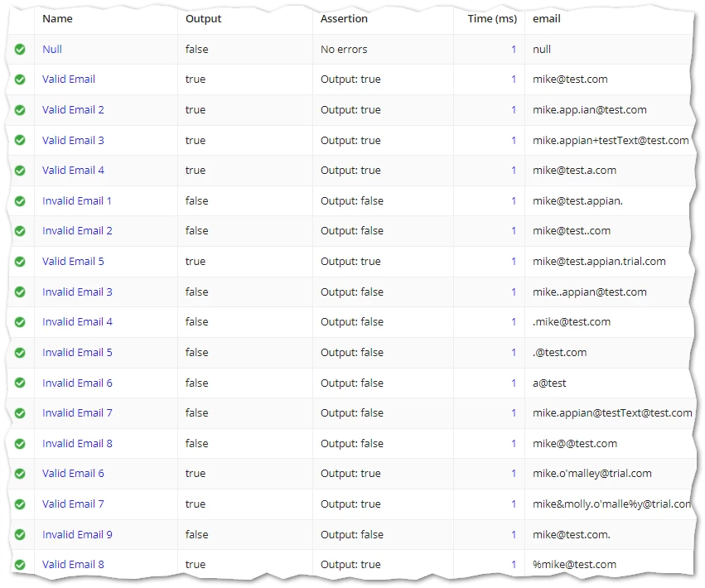
Task: Click the pass icon for Invalid Email 9
Action: pos(20,534)
